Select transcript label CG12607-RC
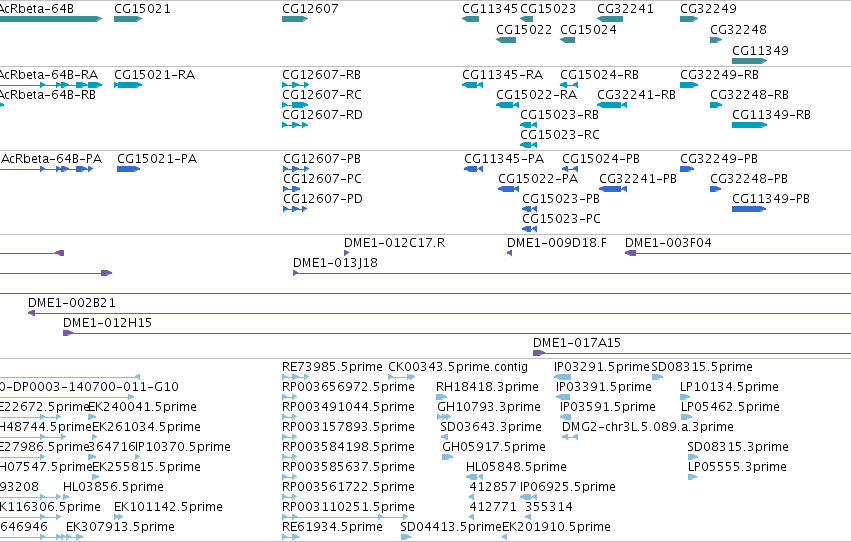This screenshot has width=851, height=542. pyautogui.click(x=322, y=94)
